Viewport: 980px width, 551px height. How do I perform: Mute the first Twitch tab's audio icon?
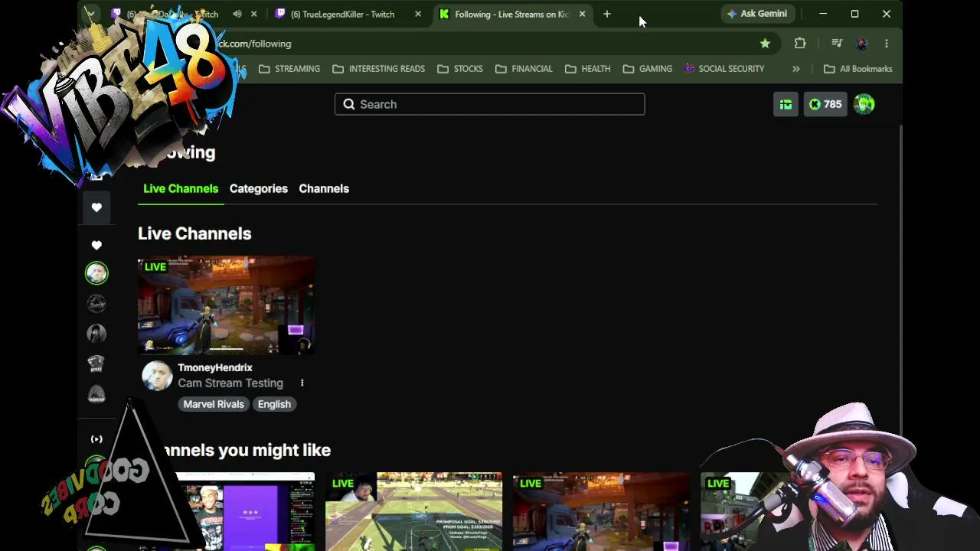pos(237,14)
